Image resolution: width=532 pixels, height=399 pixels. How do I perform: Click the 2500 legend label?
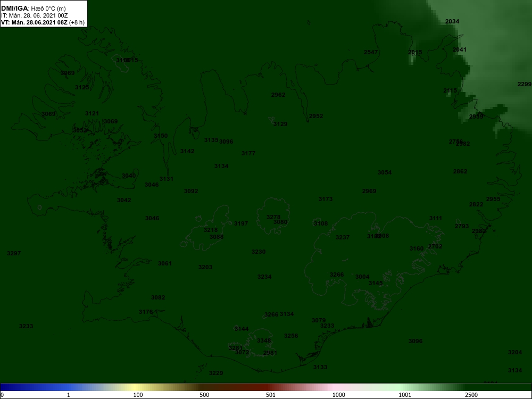click(x=471, y=395)
